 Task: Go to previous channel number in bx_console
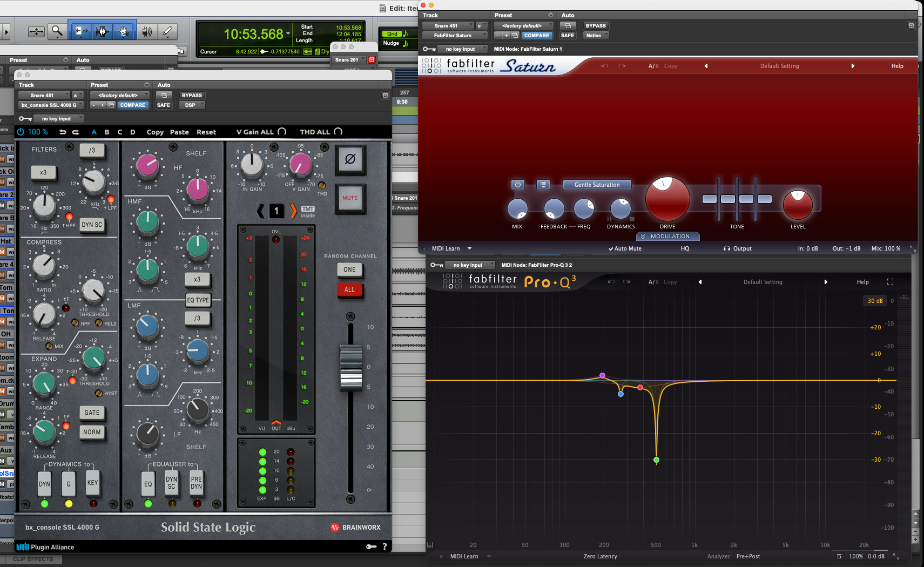[261, 211]
